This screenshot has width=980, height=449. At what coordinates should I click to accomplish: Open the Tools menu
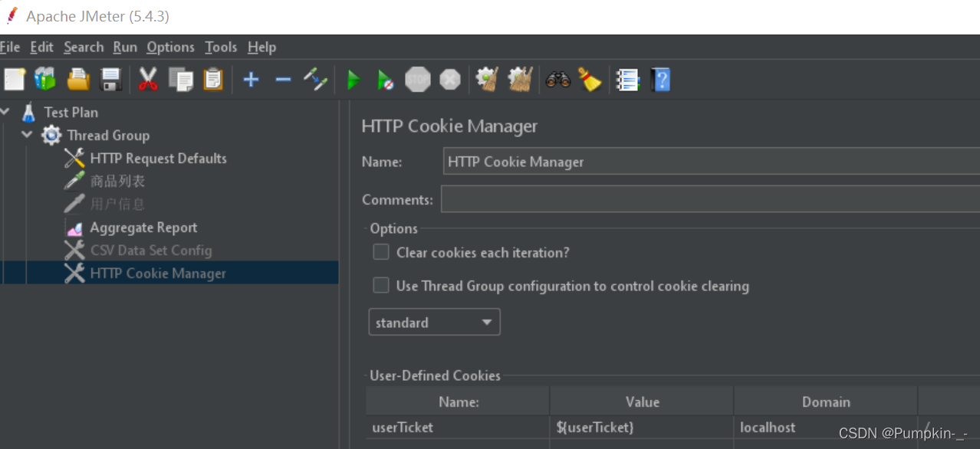click(x=221, y=47)
